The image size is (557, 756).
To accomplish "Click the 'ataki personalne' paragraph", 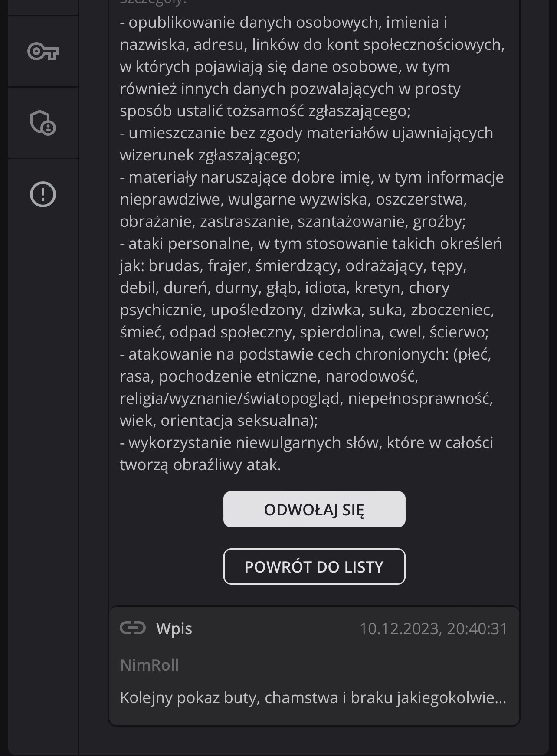I will 311,288.
